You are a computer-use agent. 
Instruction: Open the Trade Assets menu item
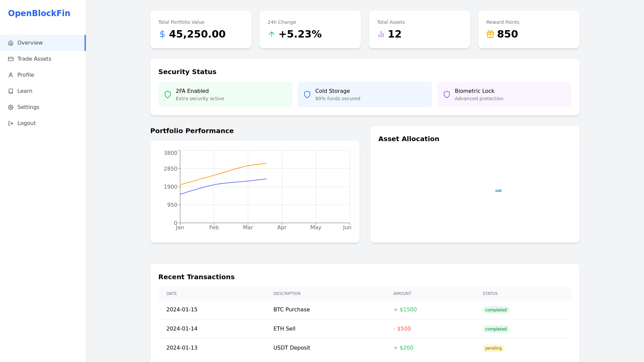[34, 59]
